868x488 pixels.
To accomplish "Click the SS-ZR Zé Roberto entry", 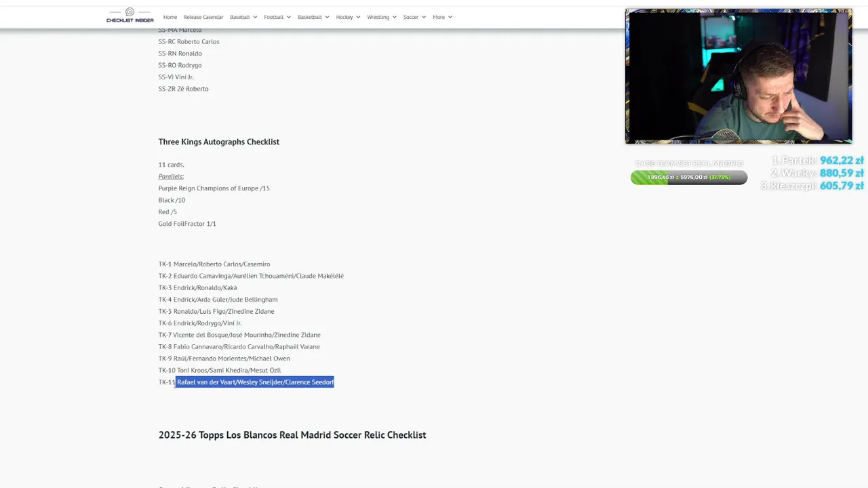I will (184, 89).
